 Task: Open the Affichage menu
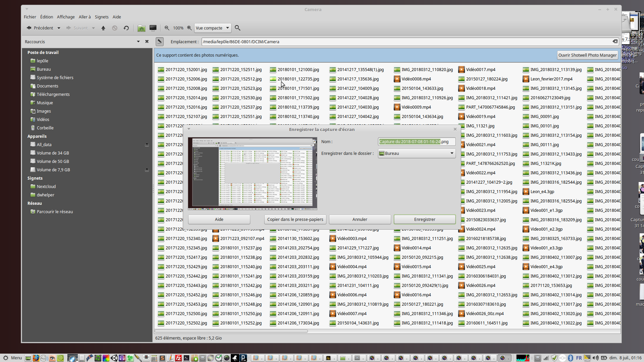click(x=66, y=17)
